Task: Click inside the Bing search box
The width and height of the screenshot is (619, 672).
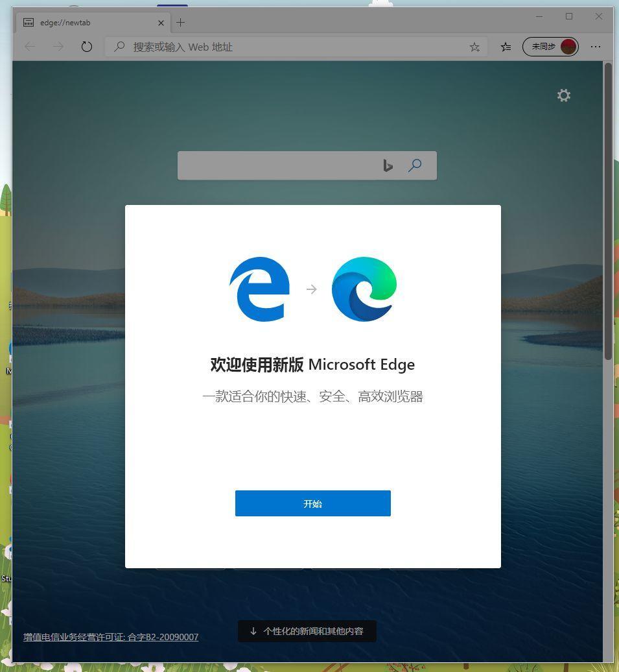Action: pos(279,165)
